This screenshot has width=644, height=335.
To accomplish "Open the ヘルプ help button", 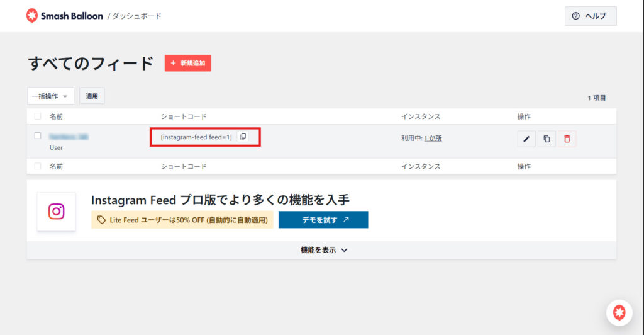I will [590, 16].
